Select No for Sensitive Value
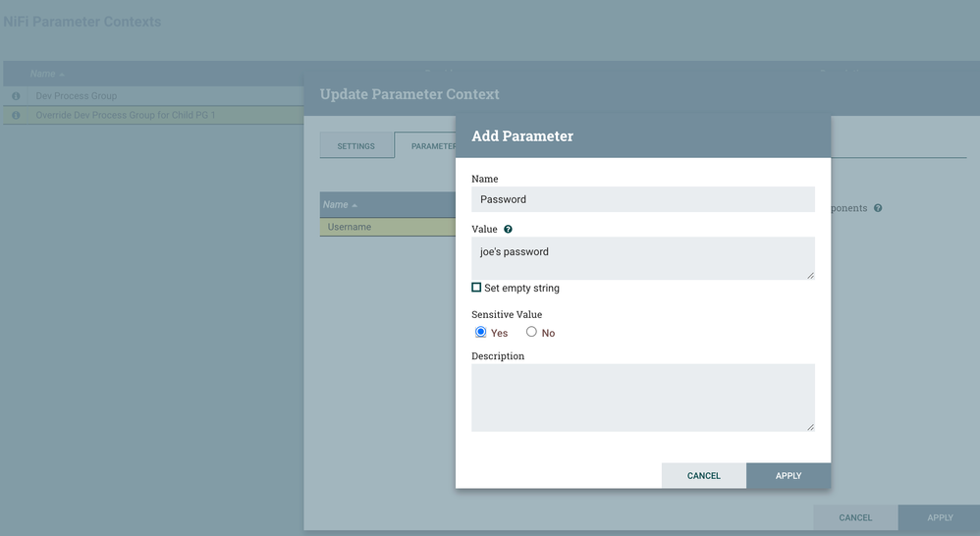 tap(531, 332)
